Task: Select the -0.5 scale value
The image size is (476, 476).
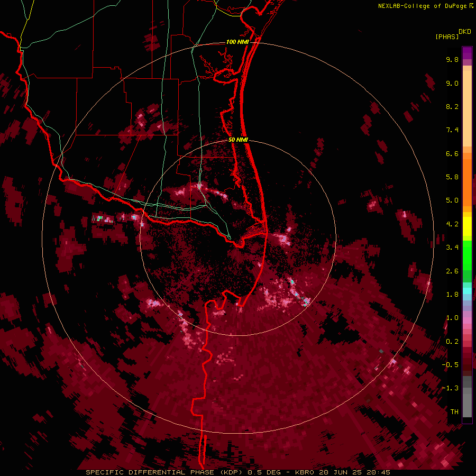Action: (x=450, y=365)
